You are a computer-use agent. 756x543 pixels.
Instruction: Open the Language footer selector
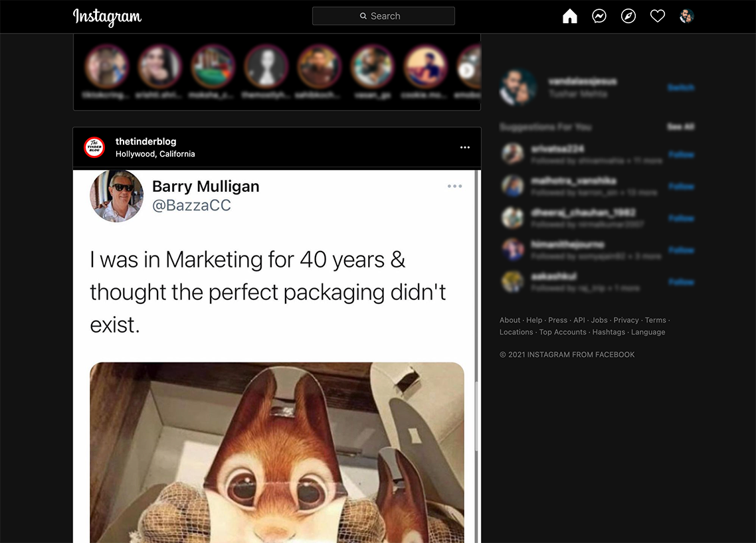click(x=648, y=332)
